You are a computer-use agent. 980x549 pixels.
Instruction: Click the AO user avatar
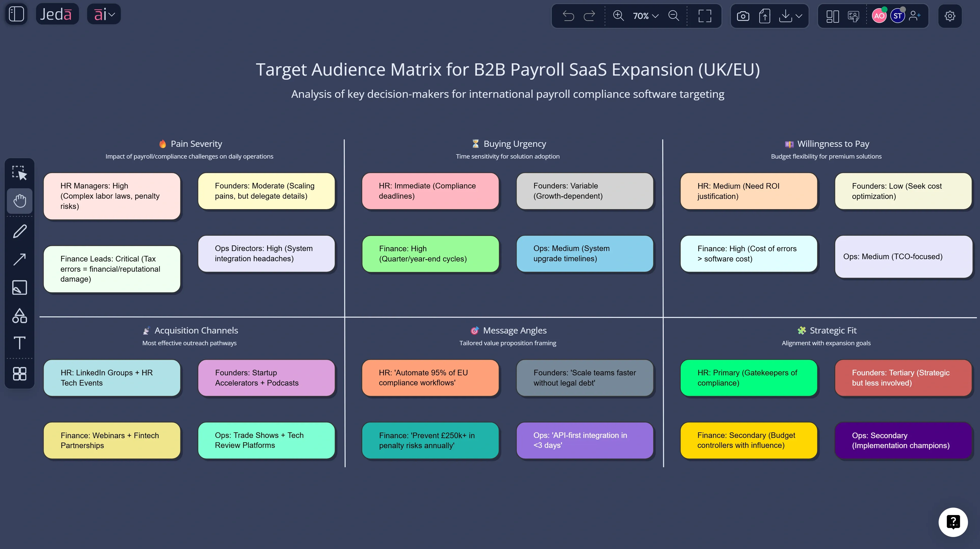879,16
